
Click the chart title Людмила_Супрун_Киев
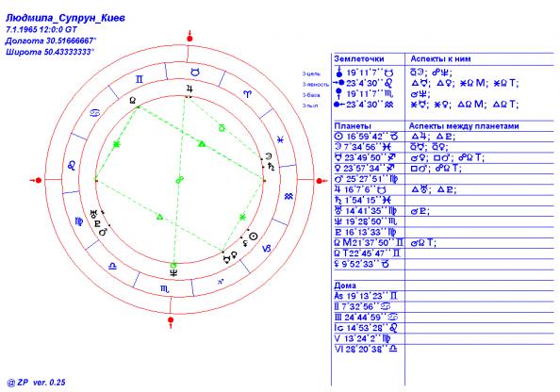coord(66,18)
